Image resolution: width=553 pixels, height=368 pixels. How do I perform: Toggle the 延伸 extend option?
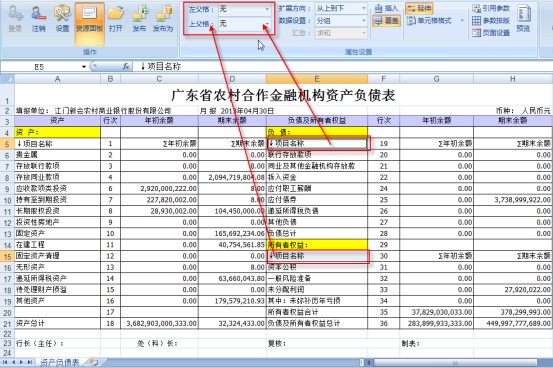pos(419,8)
